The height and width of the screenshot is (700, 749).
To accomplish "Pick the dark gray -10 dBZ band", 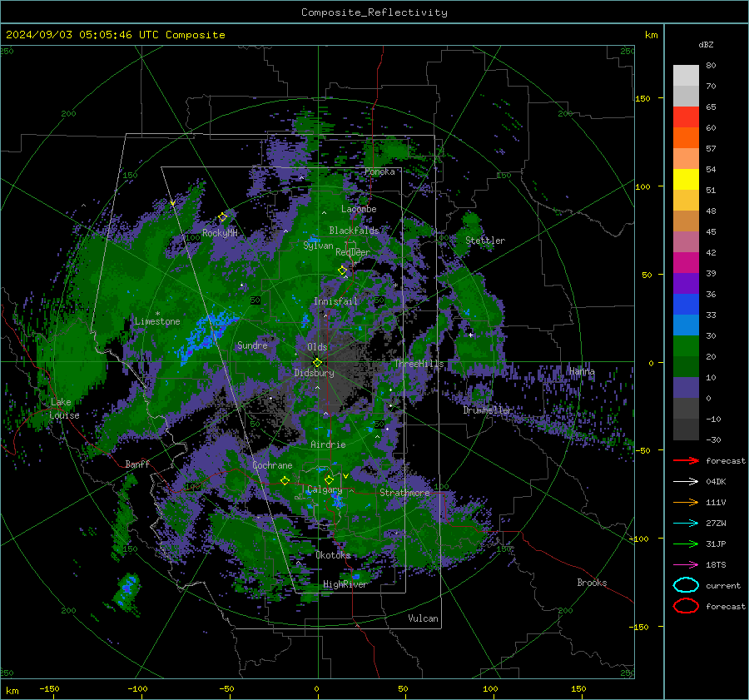I will (x=686, y=429).
